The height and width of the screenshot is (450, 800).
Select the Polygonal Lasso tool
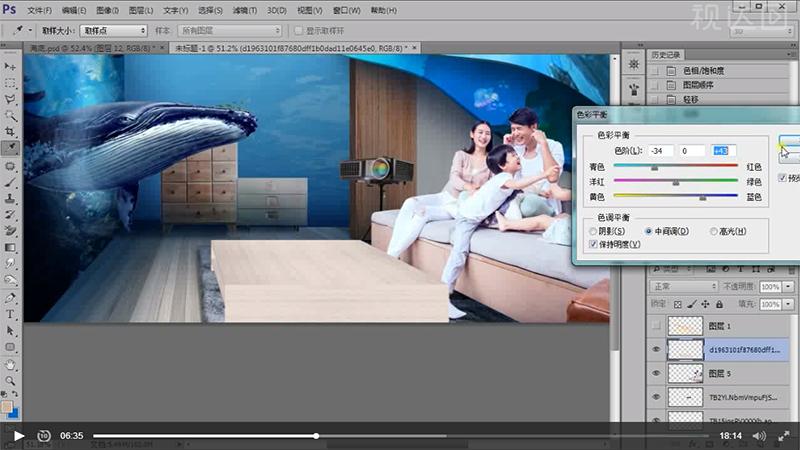coord(10,99)
